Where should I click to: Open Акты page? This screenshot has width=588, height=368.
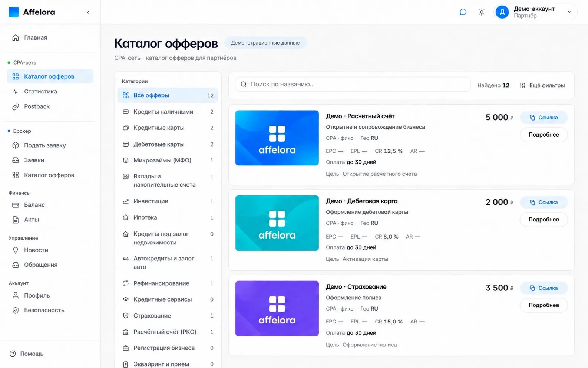50,220
